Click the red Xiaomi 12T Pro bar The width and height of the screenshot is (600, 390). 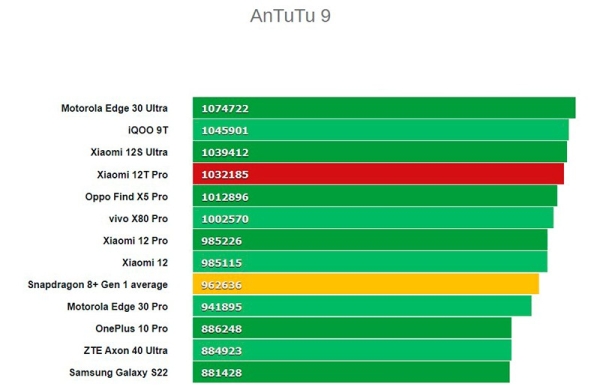pyautogui.click(x=378, y=174)
